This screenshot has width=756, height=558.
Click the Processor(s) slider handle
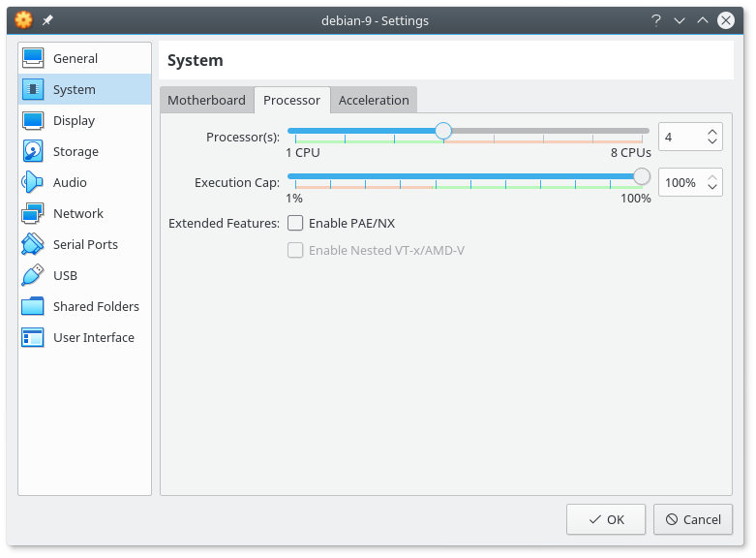(x=443, y=131)
